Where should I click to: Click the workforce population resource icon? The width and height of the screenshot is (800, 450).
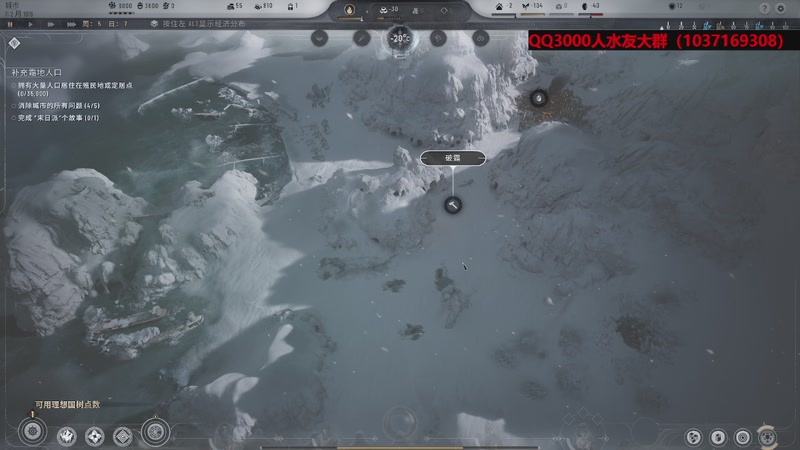[112, 6]
